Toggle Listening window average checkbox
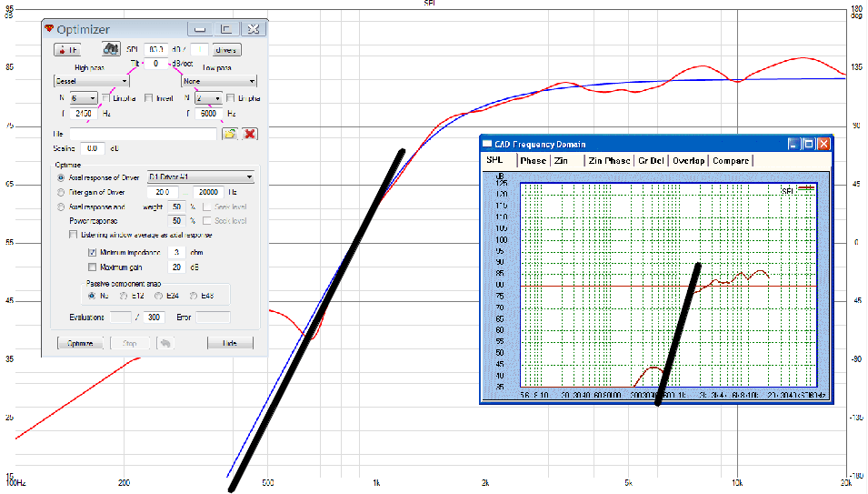This screenshot has height=494, width=868. coord(73,235)
